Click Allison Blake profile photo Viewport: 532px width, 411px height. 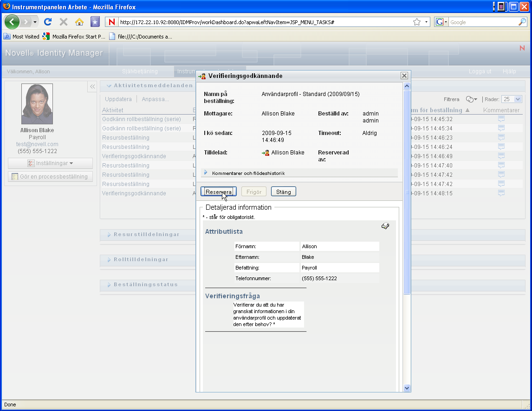37,104
